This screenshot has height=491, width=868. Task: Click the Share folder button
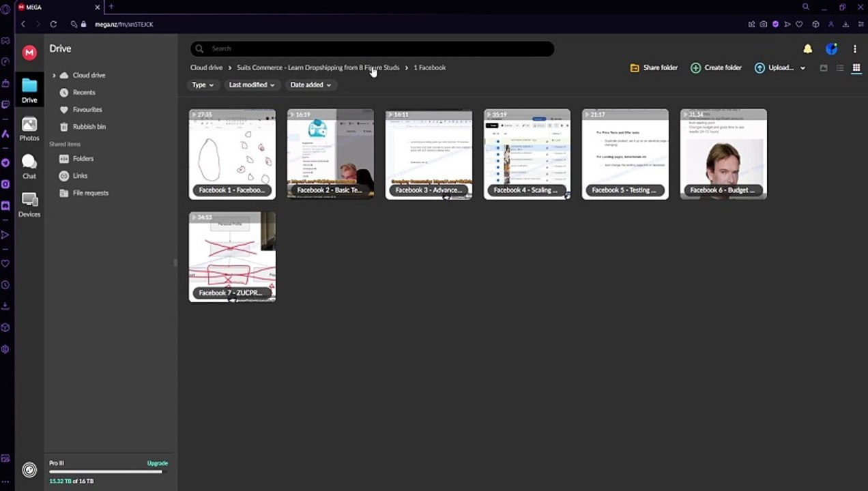pos(654,68)
